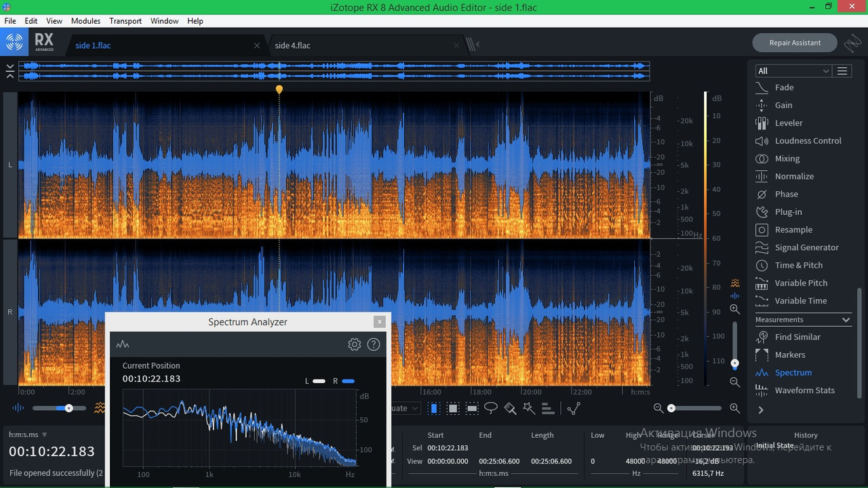Toggle the pencil/interpolate line tool
This screenshot has width=868, height=488.
point(574,408)
